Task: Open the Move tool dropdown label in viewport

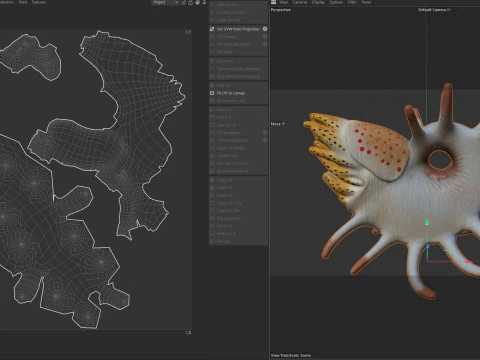Action: (278, 124)
